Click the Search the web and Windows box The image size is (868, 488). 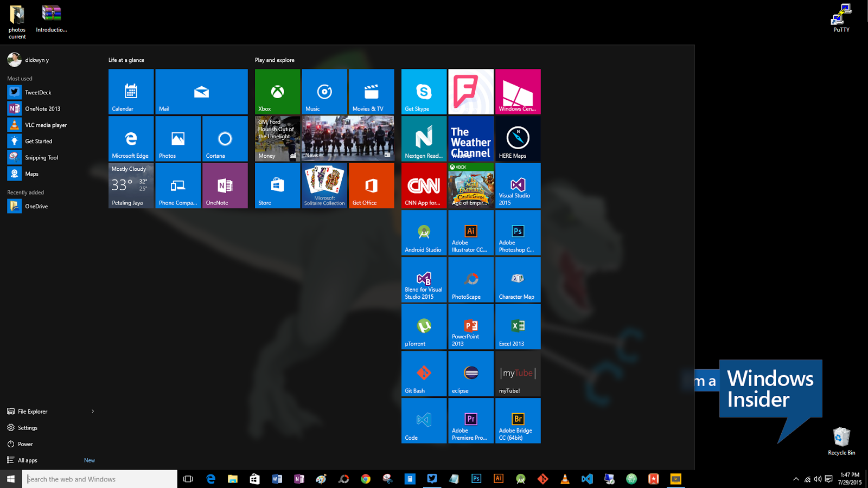point(99,479)
